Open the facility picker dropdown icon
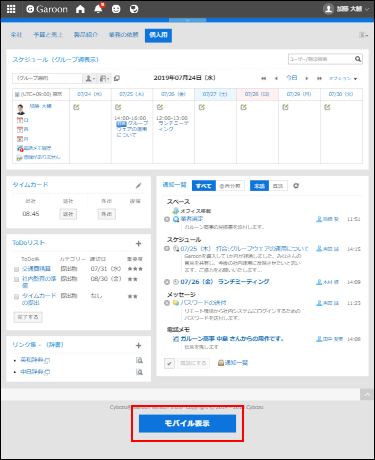The image size is (375, 460). pyautogui.click(x=105, y=78)
